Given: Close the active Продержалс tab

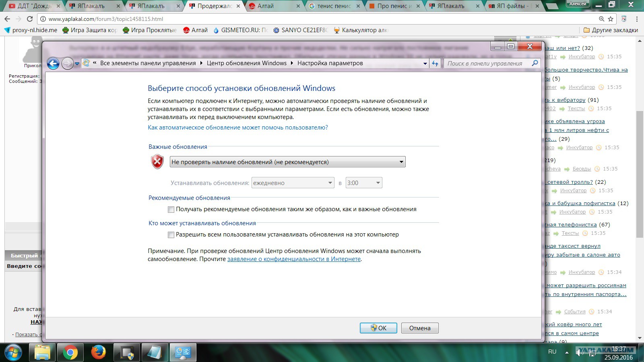Looking at the screenshot, I should [x=238, y=6].
